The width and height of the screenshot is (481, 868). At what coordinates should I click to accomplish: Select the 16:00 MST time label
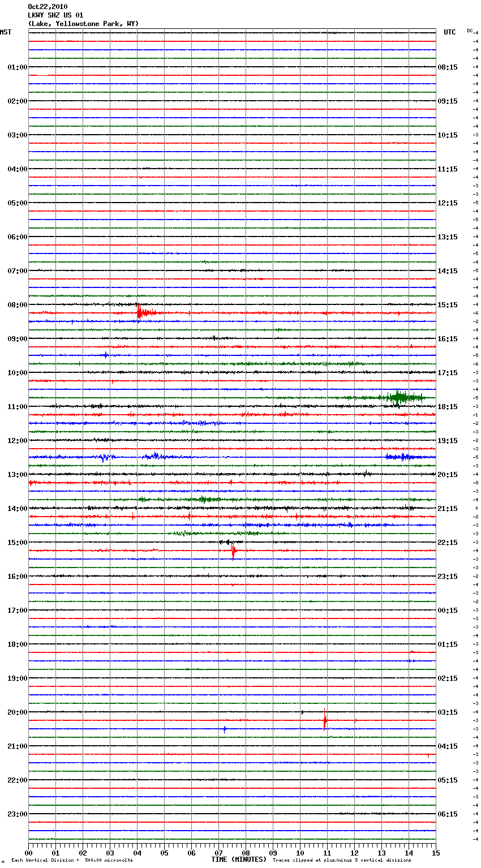click(17, 577)
